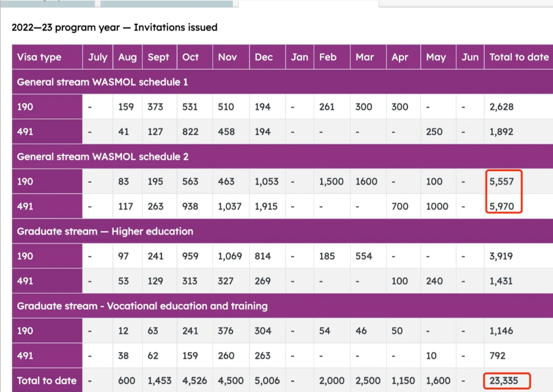Click the 1,500 cell in Feb column
Viewport: 553px width, 392px height.
tap(332, 182)
